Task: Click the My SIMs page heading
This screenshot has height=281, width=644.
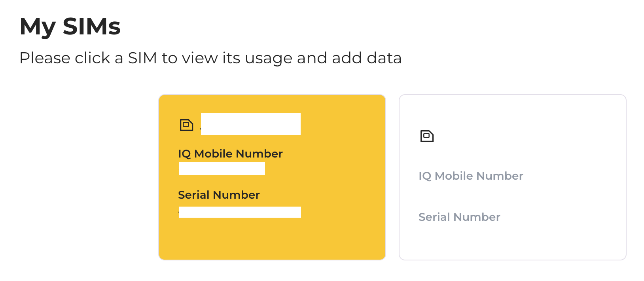Action: (70, 27)
